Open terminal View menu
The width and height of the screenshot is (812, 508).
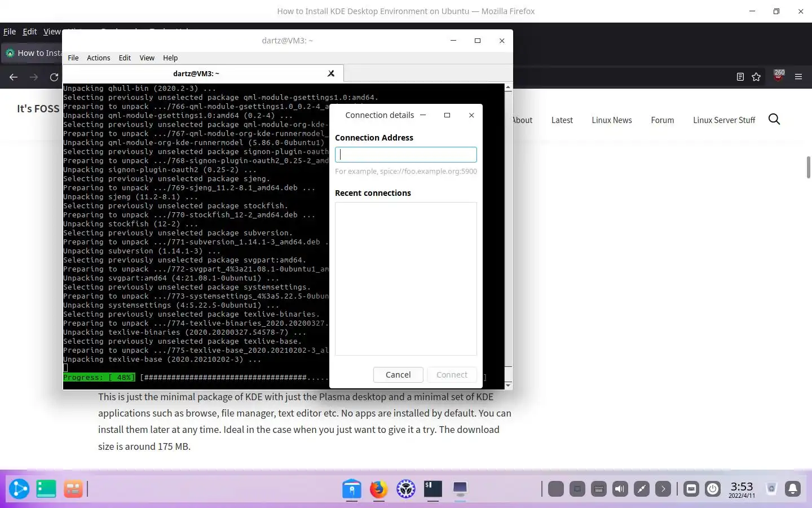[147, 58]
